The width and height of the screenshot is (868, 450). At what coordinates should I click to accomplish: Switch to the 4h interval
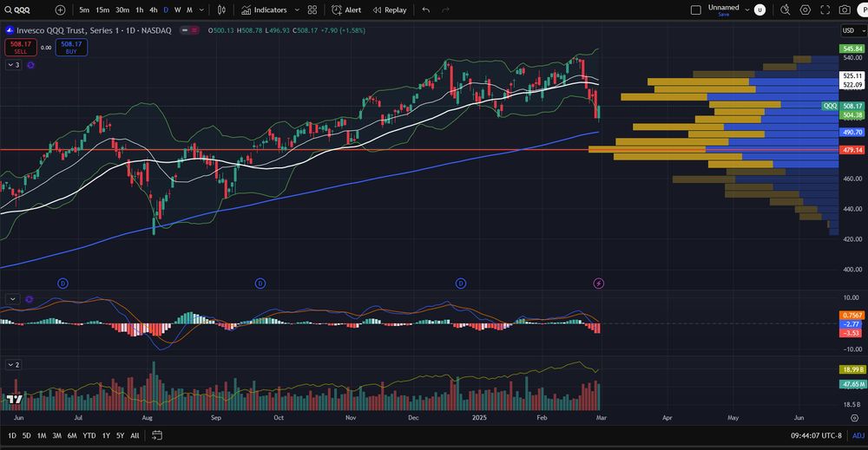(154, 10)
